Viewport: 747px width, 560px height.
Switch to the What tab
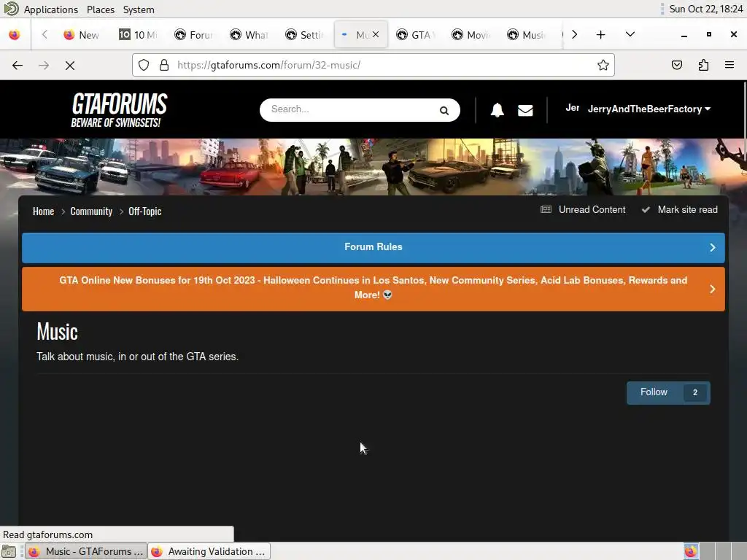(249, 35)
